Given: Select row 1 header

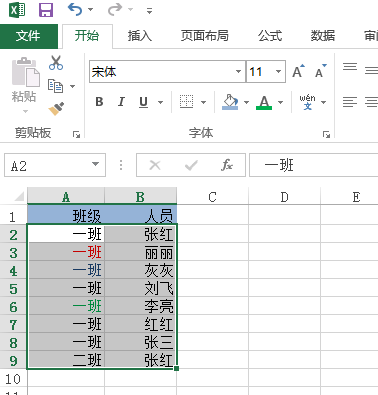Looking at the screenshot, I should [13, 216].
